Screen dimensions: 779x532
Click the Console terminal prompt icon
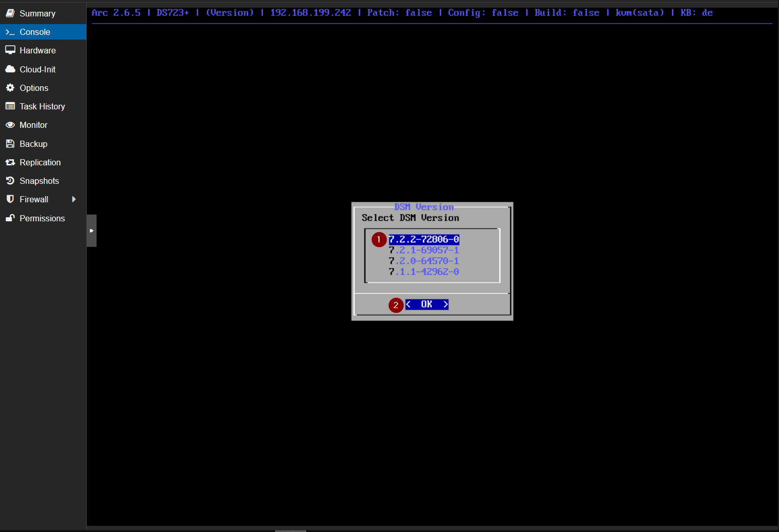10,32
